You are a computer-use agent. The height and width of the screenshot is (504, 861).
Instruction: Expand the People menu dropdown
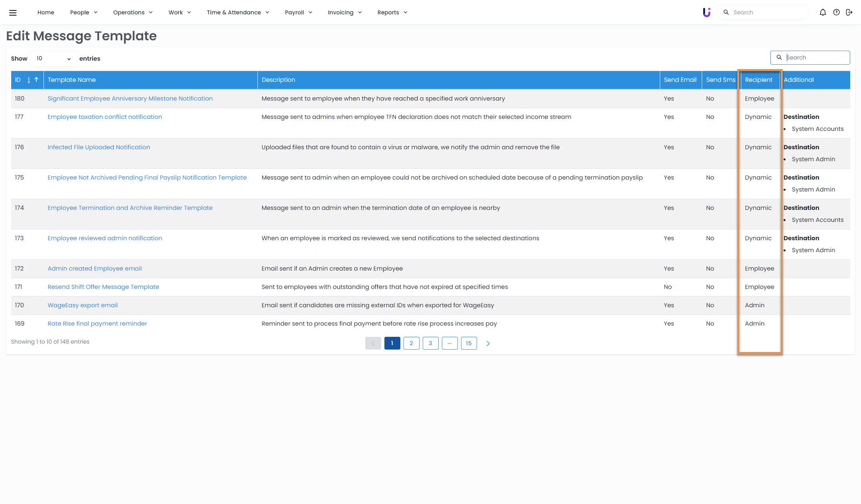pyautogui.click(x=84, y=12)
